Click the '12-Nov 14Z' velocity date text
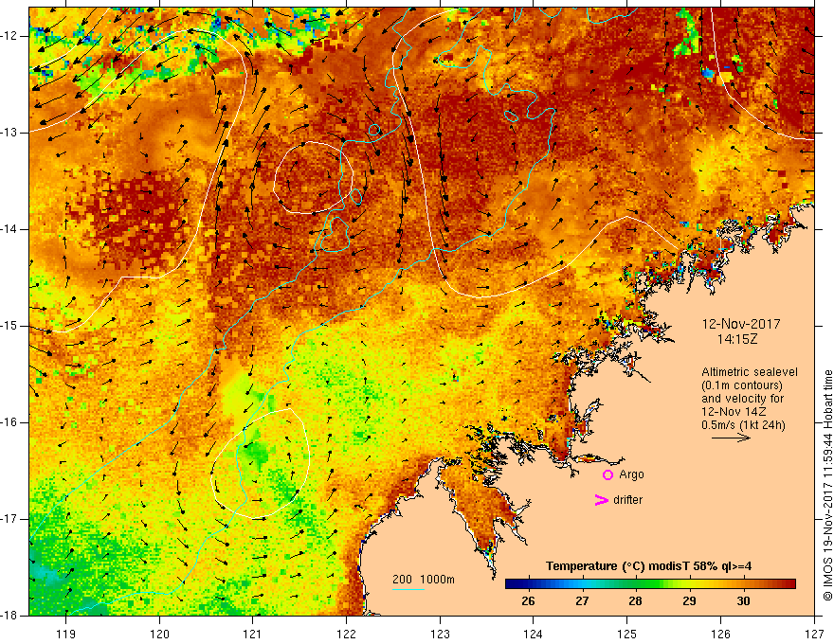 [735, 412]
